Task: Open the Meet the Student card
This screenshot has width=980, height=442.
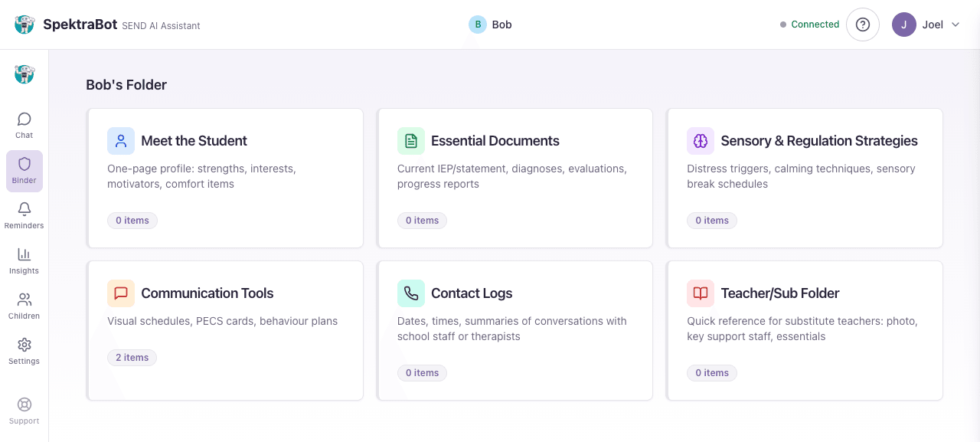Action: 226,177
